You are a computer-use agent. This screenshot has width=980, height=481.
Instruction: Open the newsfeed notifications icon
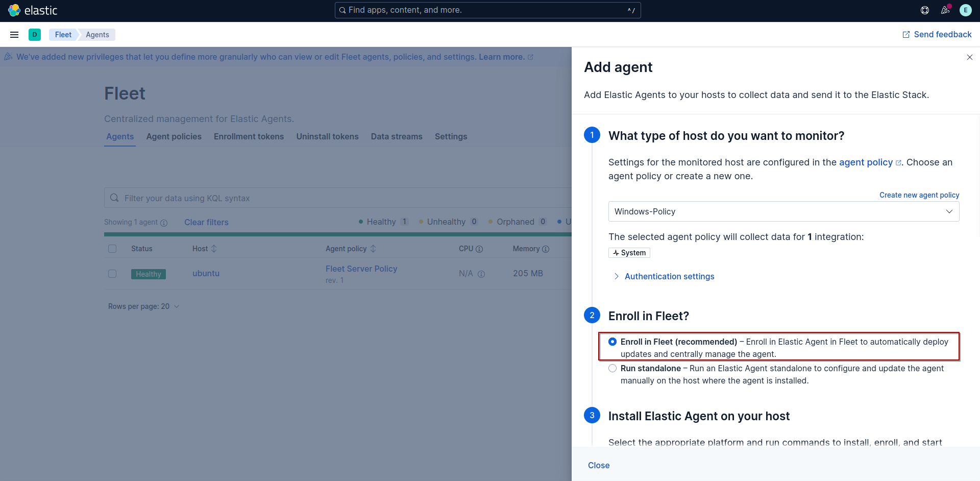[945, 10]
